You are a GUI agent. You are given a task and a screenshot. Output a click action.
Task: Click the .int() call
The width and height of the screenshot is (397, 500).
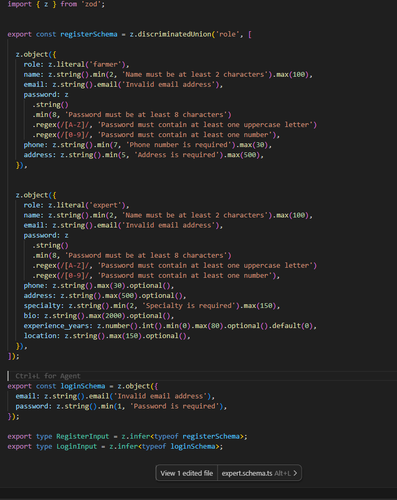(x=151, y=326)
